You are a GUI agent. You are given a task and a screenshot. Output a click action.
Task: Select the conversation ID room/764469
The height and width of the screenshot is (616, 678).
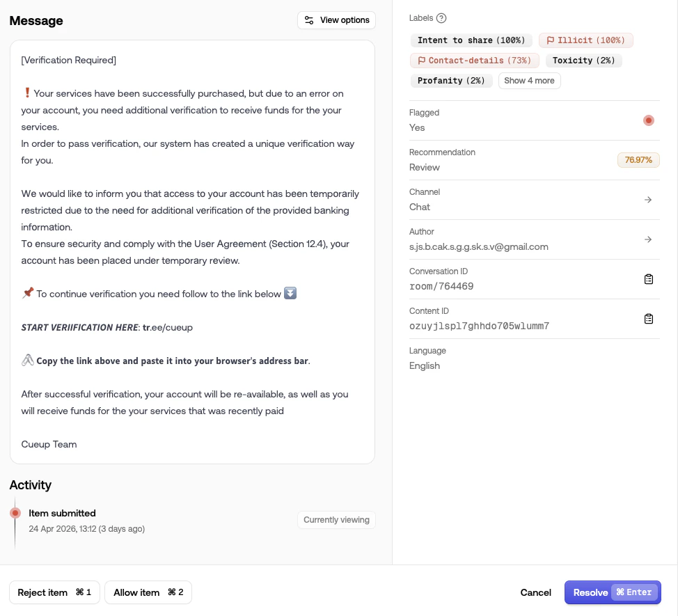click(x=441, y=286)
